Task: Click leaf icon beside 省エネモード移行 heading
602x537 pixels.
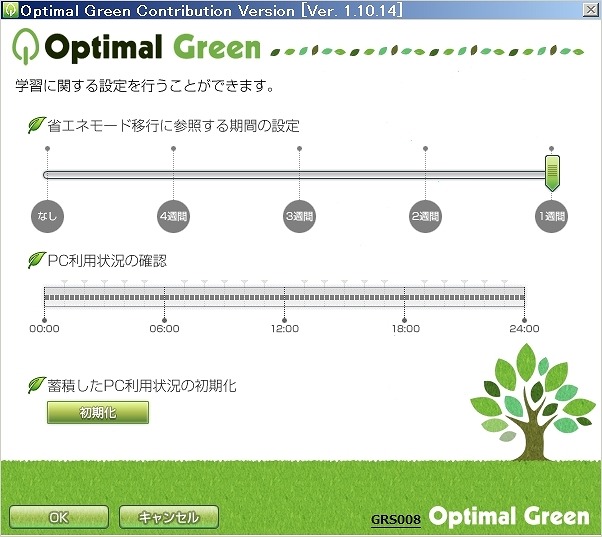Action: (37, 125)
